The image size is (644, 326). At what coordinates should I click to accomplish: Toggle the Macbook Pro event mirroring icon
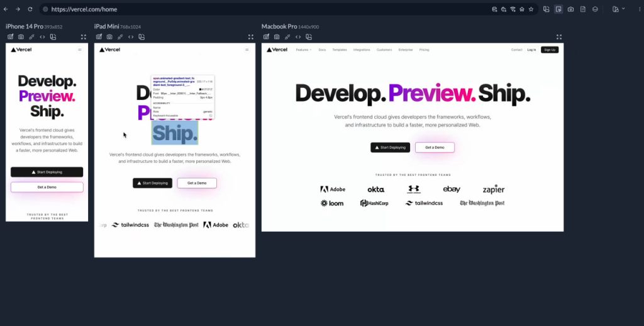pos(287,37)
